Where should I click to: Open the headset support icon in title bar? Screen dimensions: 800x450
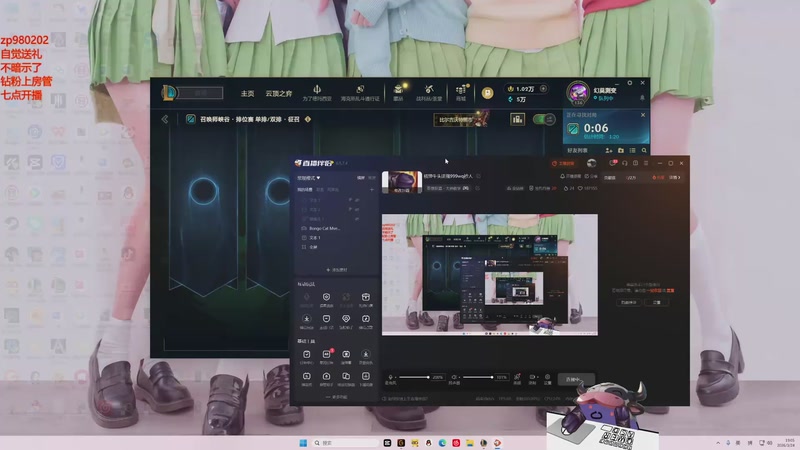pos(625,163)
